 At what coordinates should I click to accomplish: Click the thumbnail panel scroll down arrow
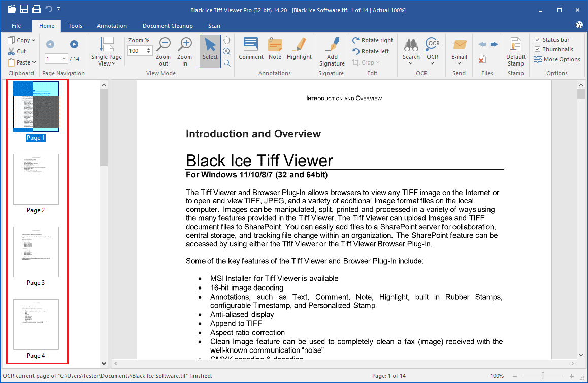pyautogui.click(x=104, y=363)
